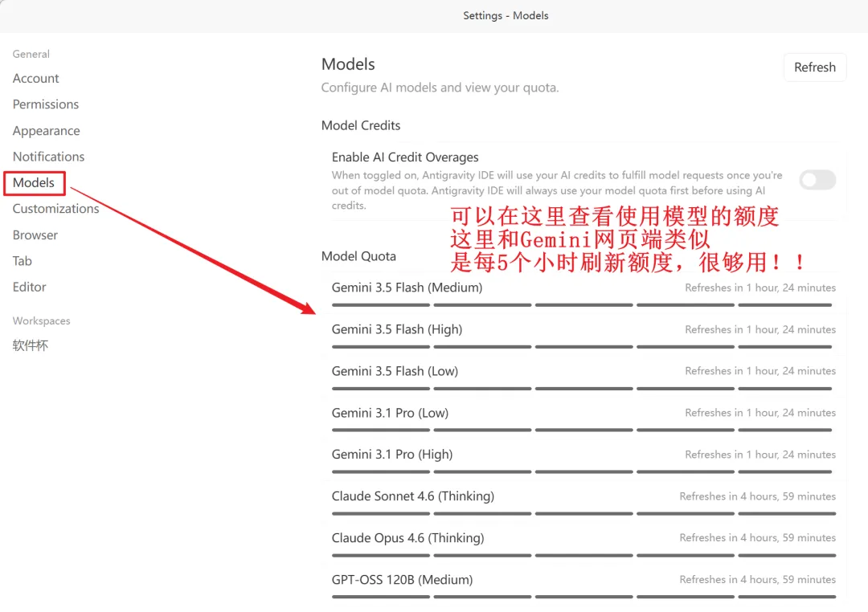The height and width of the screenshot is (612, 868).
Task: Click Claude Opus 4.6 (Thinking) quota bar
Action: click(583, 556)
